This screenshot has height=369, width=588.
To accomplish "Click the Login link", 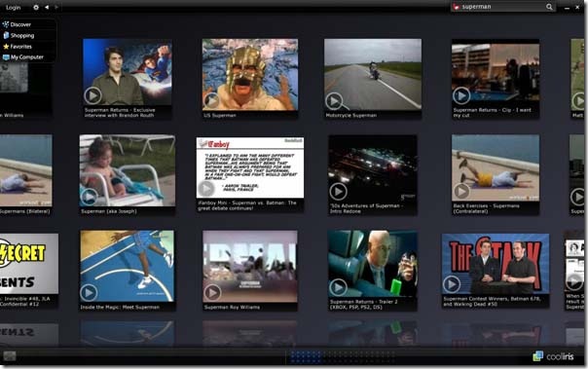I will pos(13,8).
